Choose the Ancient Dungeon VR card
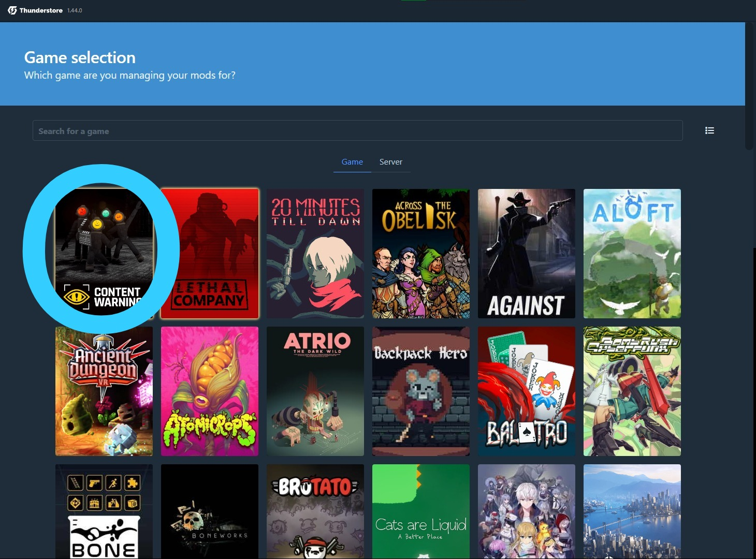 coord(104,391)
